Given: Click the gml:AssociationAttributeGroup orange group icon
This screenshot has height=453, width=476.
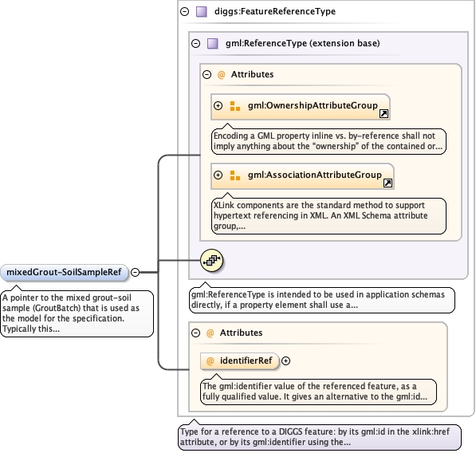Looking at the screenshot, I should (x=235, y=175).
